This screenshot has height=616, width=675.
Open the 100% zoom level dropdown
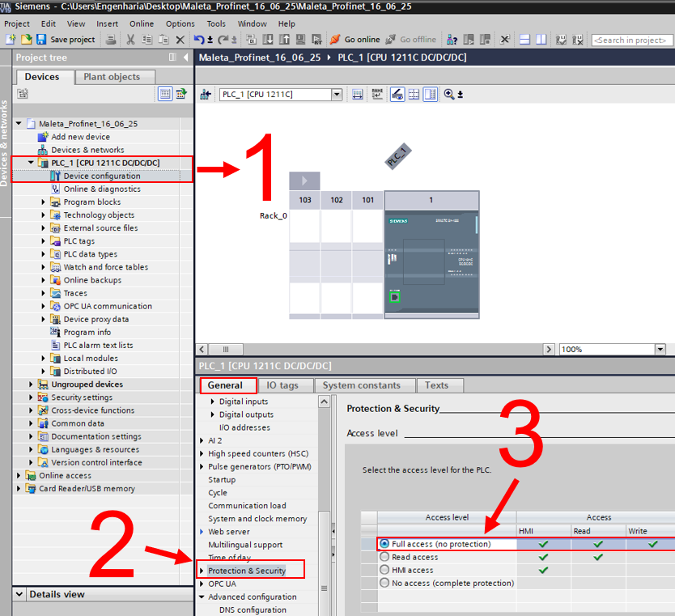pyautogui.click(x=660, y=349)
